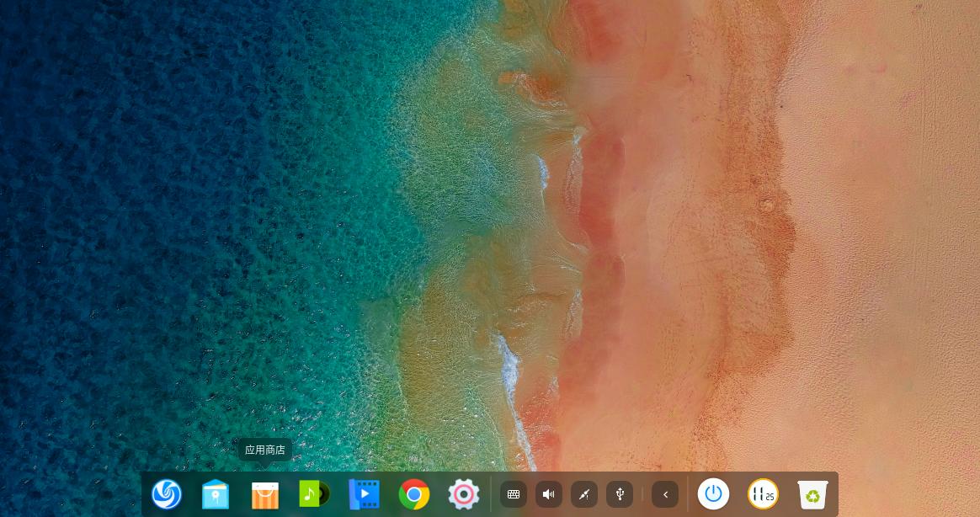Viewport: 980px width, 517px height.
Task: Open the Trash in the dock
Action: click(x=812, y=494)
